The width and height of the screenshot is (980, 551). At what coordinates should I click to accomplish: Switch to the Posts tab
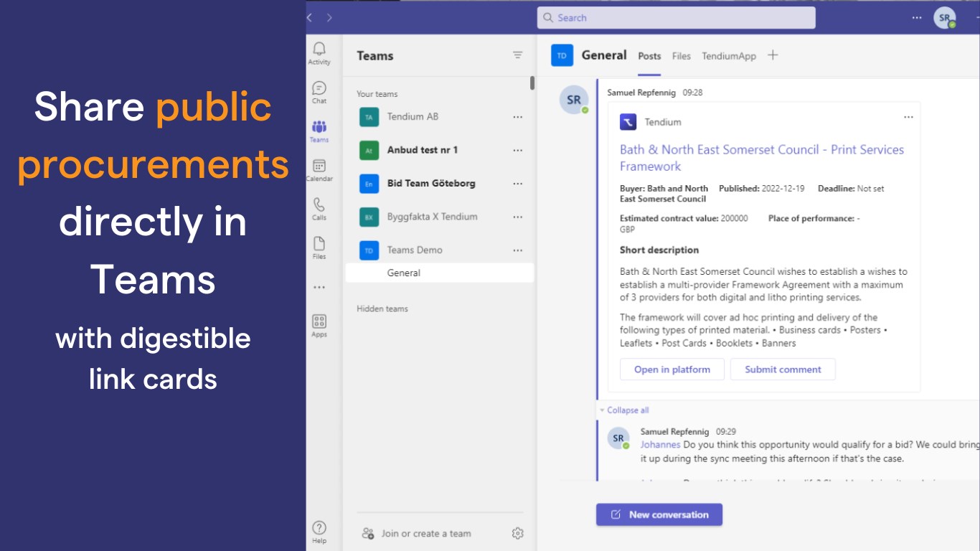(x=649, y=56)
